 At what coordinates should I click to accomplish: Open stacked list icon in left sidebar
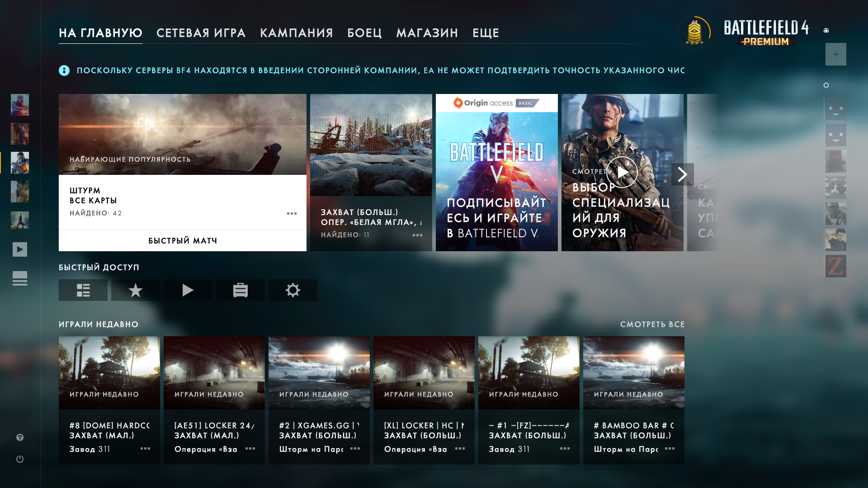[20, 278]
